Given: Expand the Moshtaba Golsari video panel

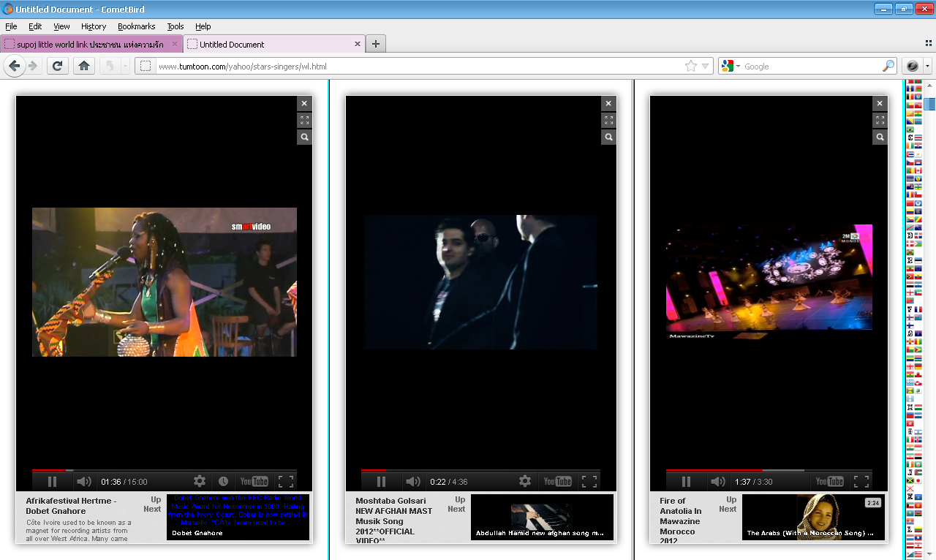Looking at the screenshot, I should click(608, 120).
